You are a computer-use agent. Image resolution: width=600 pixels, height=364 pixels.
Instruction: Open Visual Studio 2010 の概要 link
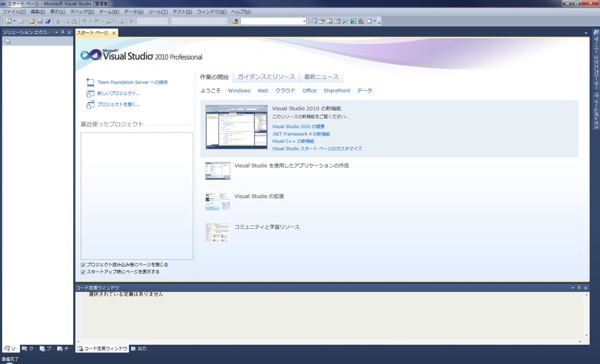pyautogui.click(x=298, y=126)
